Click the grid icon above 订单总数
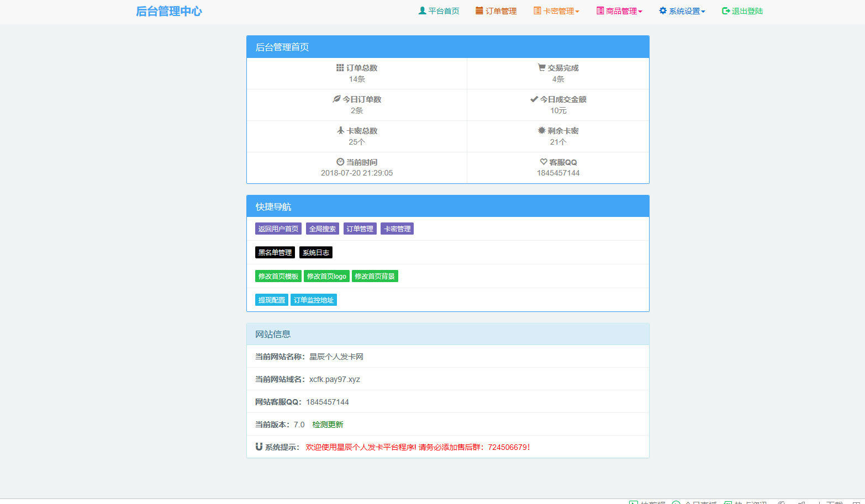 point(341,67)
